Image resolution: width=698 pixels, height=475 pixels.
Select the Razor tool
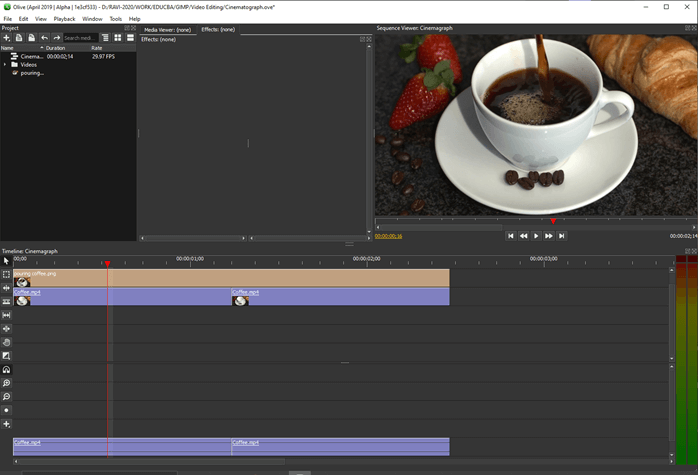coord(6,301)
